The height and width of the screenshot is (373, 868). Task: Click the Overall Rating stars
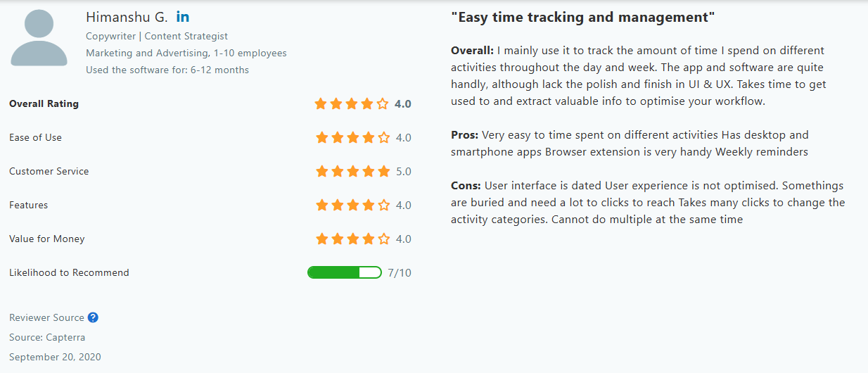[x=352, y=104]
